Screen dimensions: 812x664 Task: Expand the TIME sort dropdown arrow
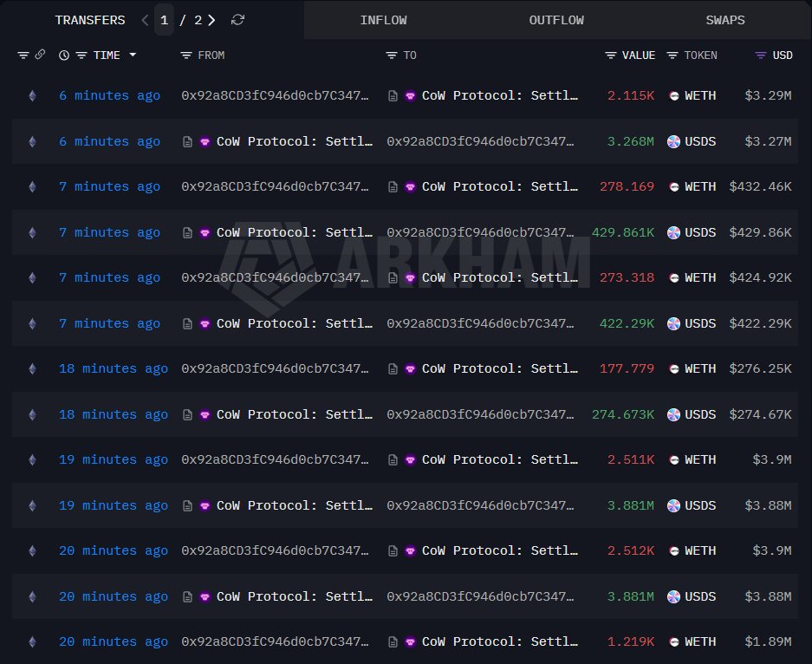pyautogui.click(x=133, y=55)
